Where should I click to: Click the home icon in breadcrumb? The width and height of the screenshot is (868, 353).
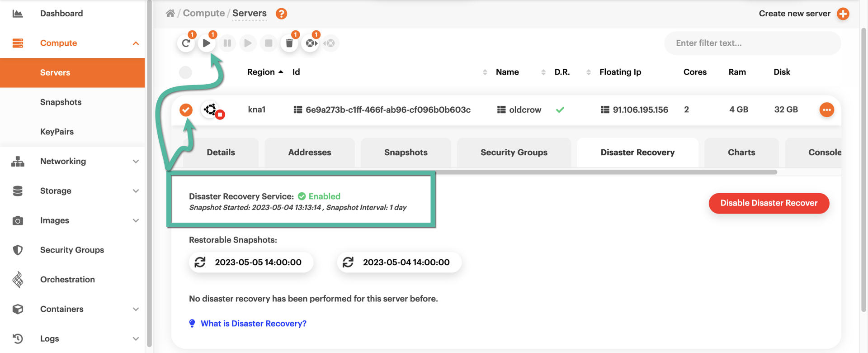(x=170, y=14)
